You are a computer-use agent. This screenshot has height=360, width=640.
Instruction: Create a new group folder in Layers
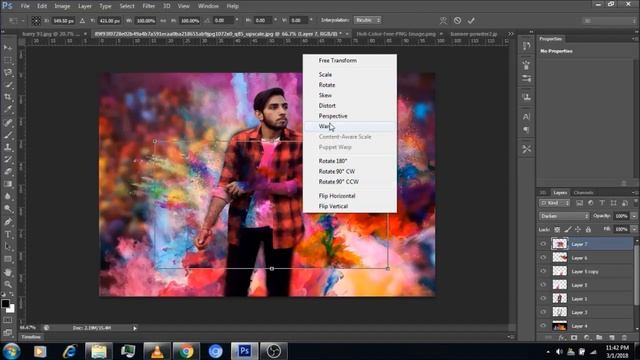(599, 338)
